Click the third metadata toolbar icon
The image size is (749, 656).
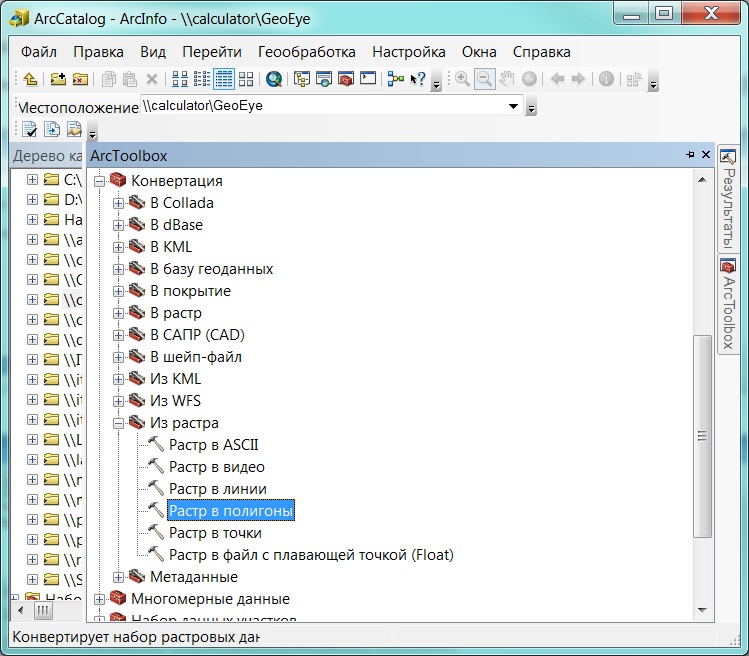[x=74, y=129]
